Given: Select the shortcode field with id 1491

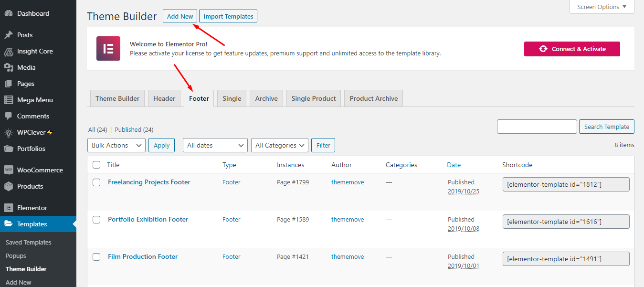Looking at the screenshot, I should [566, 259].
